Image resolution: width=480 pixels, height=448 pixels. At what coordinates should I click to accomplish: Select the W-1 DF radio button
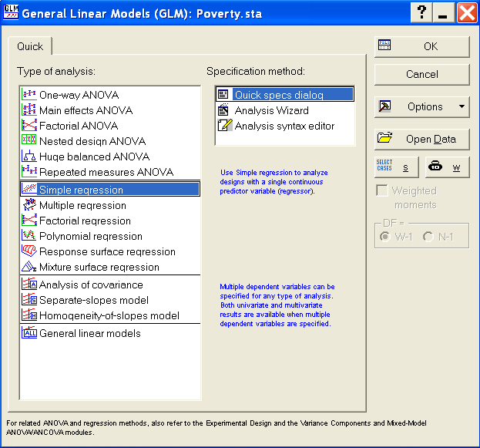(x=385, y=237)
